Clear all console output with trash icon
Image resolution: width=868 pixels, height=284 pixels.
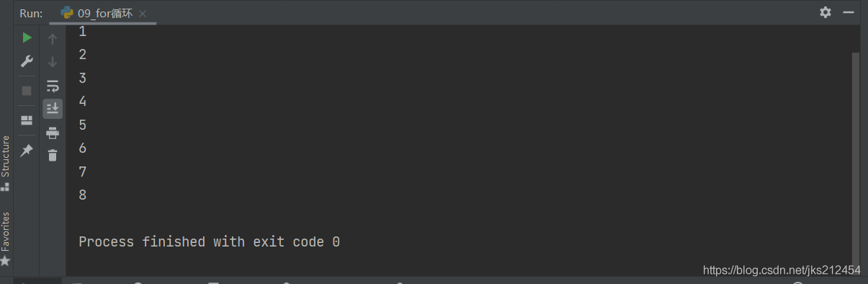53,155
